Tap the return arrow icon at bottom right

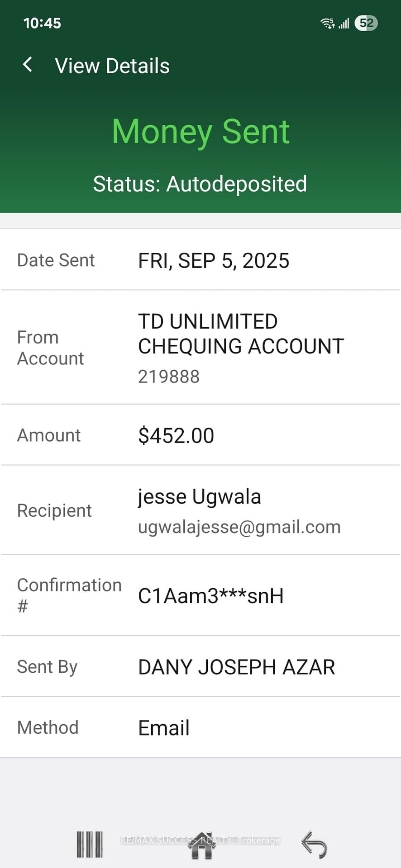314,844
